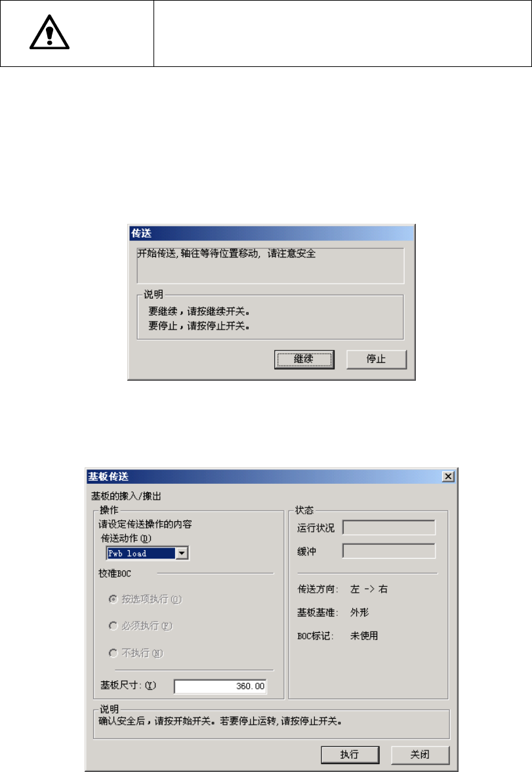Screen dimensions: 532x772
Task: Expand the 传送动作 dropdown arrow
Action: [182, 553]
